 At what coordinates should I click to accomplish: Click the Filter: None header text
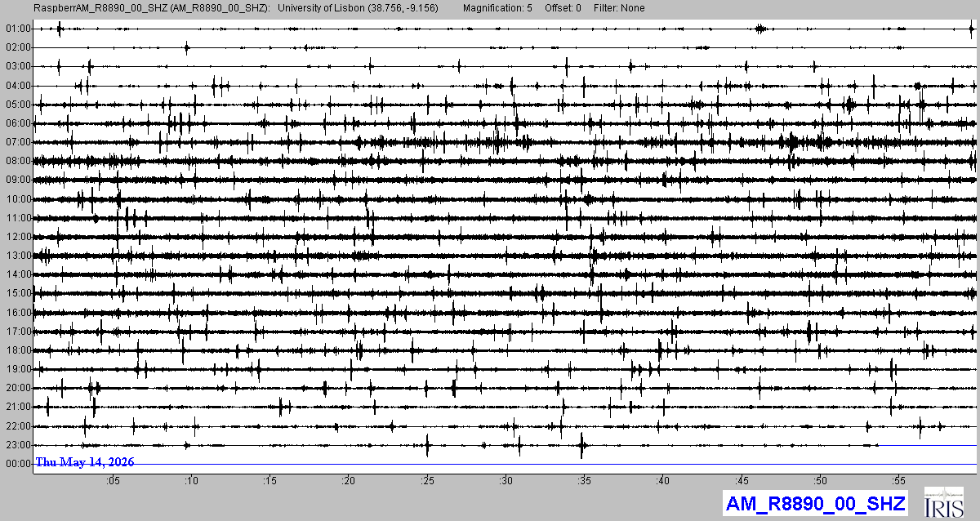click(x=619, y=8)
